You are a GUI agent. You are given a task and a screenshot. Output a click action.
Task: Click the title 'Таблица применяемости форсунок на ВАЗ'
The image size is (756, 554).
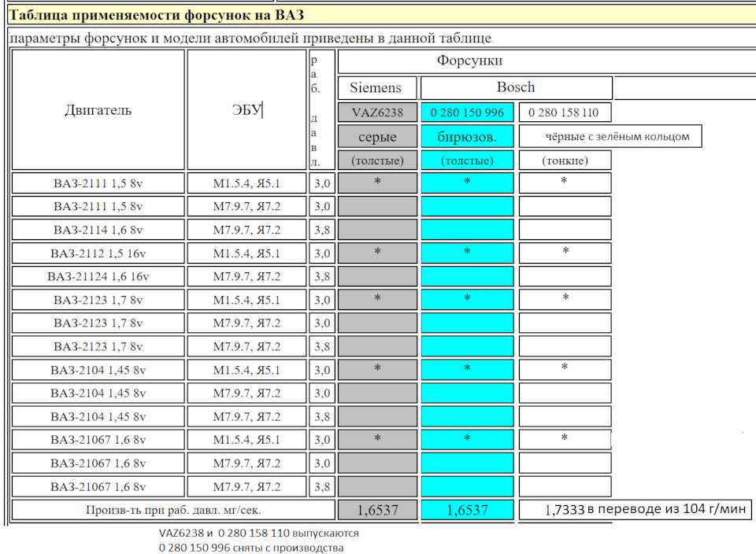157,15
